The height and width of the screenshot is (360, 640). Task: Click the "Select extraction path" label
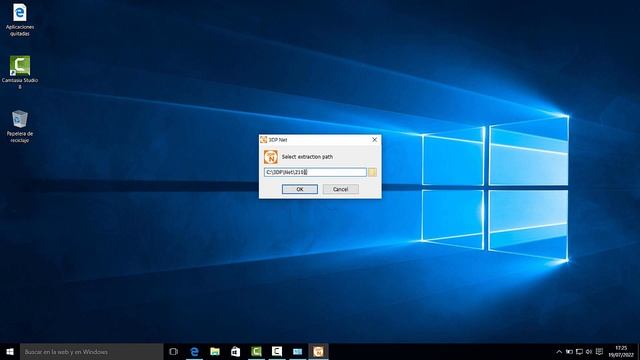(307, 157)
